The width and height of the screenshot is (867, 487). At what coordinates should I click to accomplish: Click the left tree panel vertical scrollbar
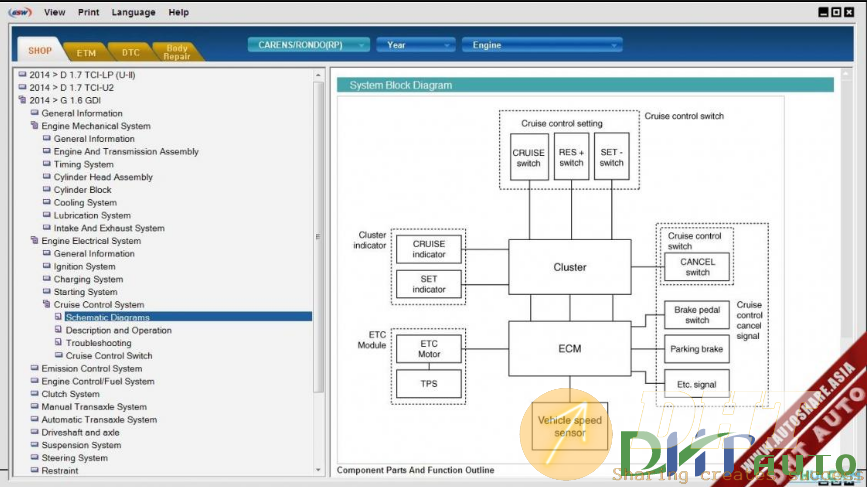click(x=319, y=237)
